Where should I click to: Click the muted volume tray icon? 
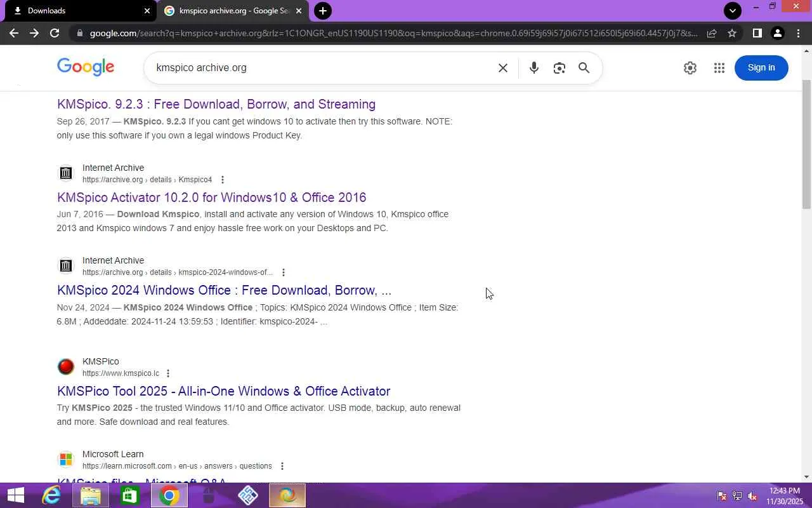tap(752, 496)
